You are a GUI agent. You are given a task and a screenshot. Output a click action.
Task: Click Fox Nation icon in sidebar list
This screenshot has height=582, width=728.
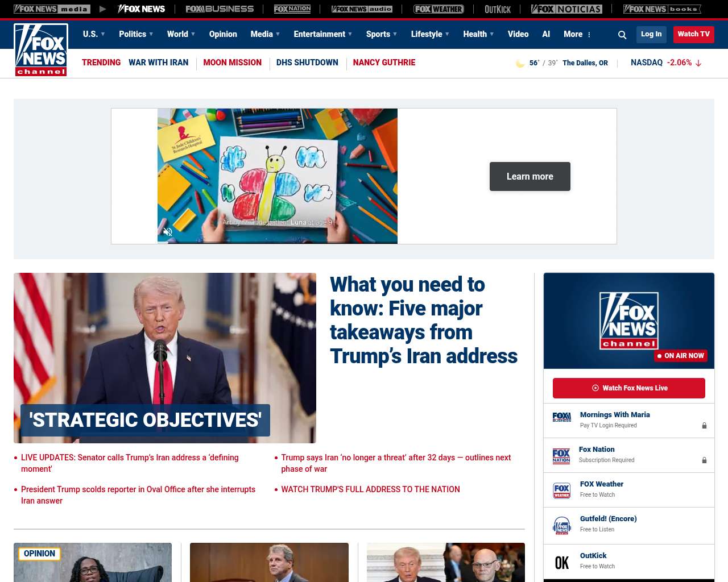(x=561, y=456)
